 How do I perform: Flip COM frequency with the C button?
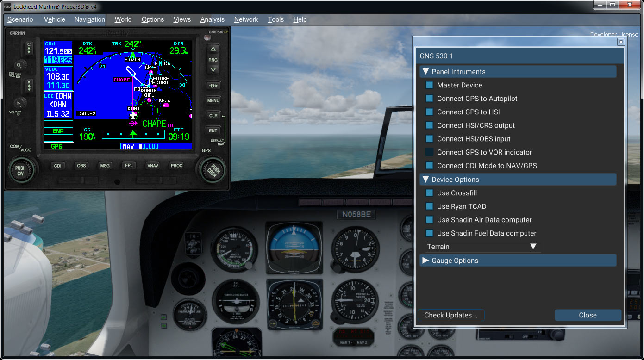click(29, 48)
